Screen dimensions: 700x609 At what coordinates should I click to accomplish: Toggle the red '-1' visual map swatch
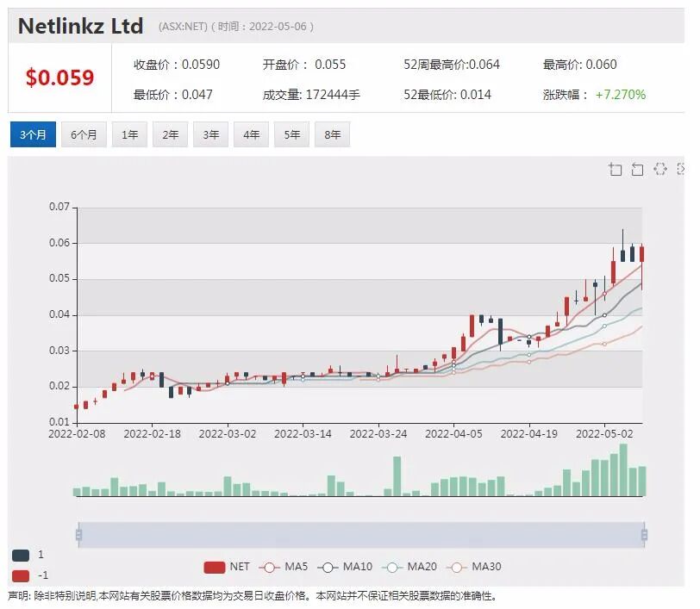point(21,575)
